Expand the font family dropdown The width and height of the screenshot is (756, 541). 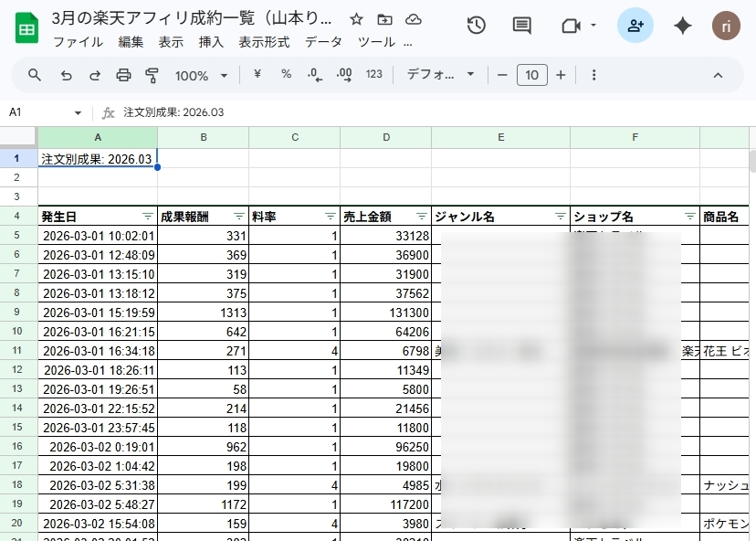click(438, 75)
